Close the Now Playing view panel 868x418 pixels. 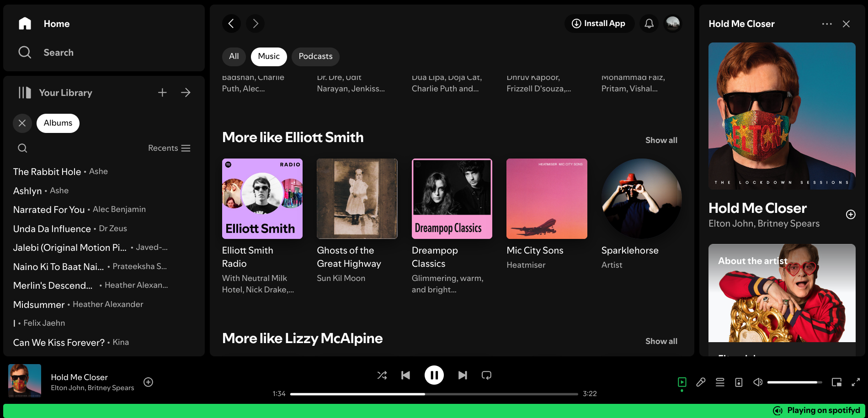pos(847,24)
